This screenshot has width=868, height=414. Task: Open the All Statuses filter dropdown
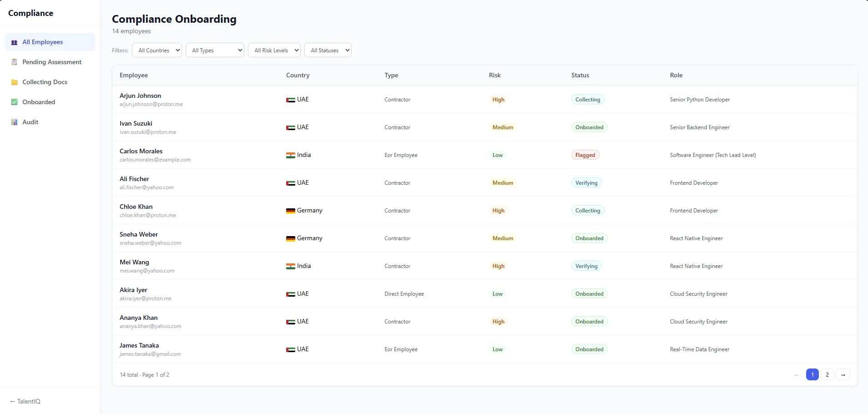(328, 50)
